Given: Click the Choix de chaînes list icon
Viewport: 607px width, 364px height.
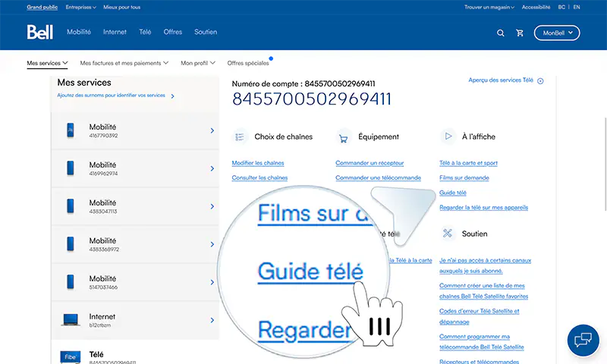Looking at the screenshot, I should point(240,137).
